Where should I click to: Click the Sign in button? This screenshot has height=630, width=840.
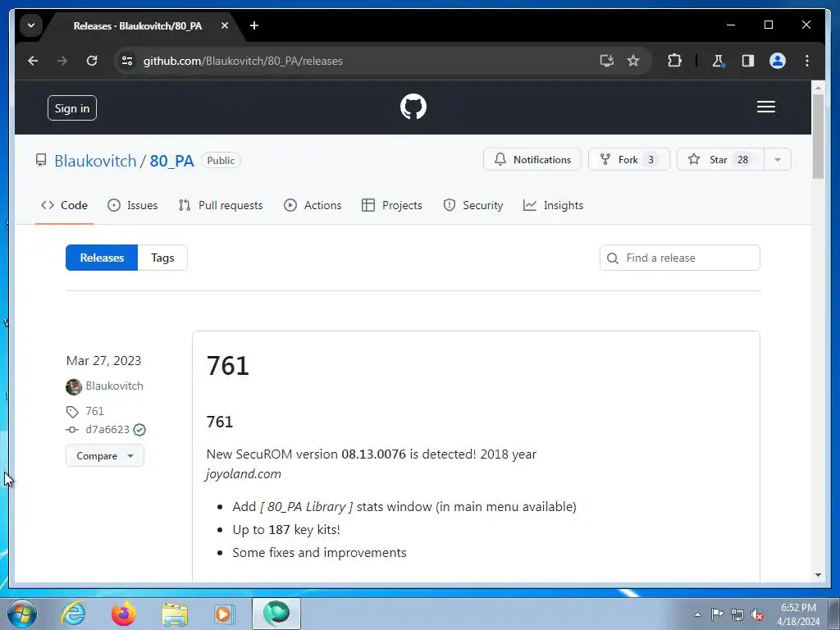point(72,108)
